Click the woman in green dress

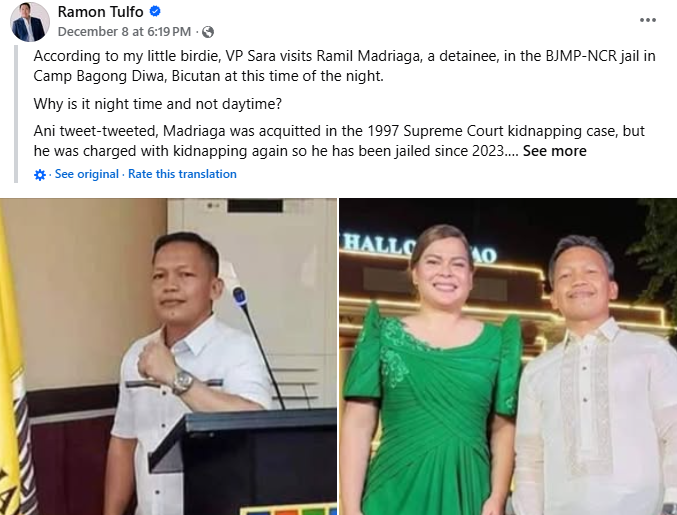click(x=434, y=371)
